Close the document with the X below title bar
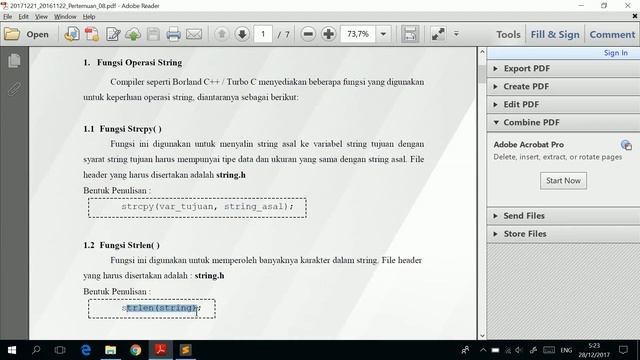Screen dimensions: 640x360 point(635,16)
